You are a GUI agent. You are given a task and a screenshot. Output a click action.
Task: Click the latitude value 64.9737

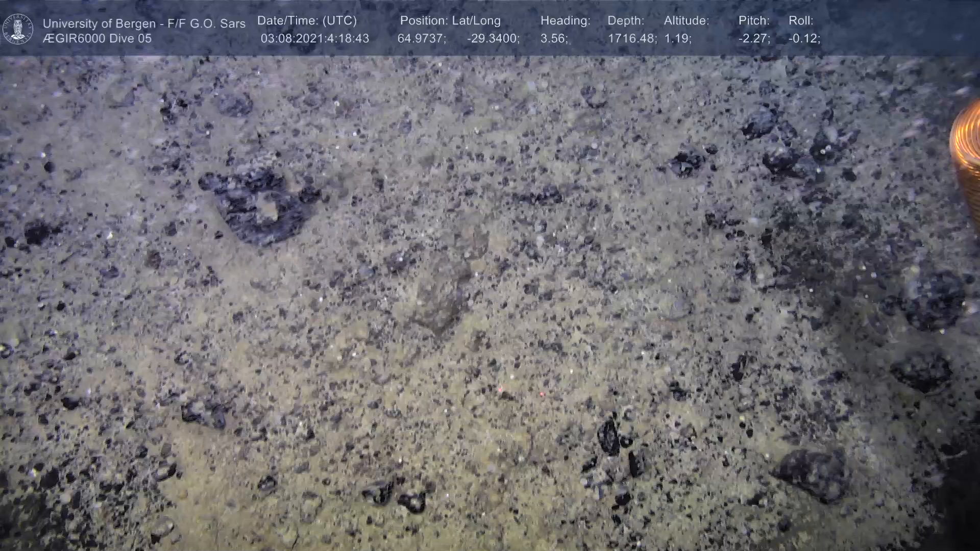click(x=421, y=39)
